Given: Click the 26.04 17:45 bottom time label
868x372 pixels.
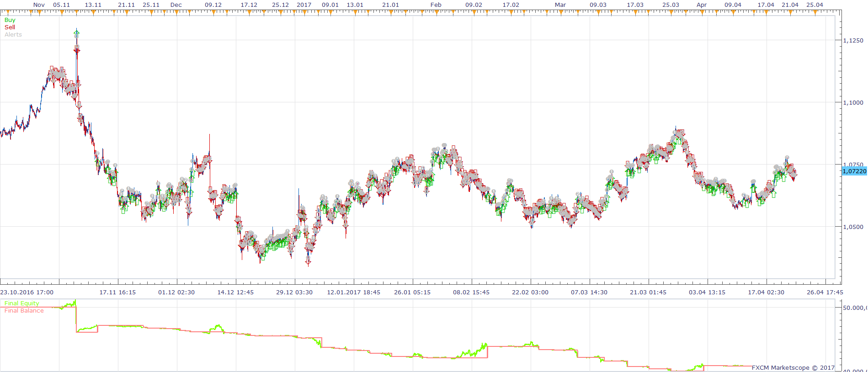Looking at the screenshot, I should point(825,292).
